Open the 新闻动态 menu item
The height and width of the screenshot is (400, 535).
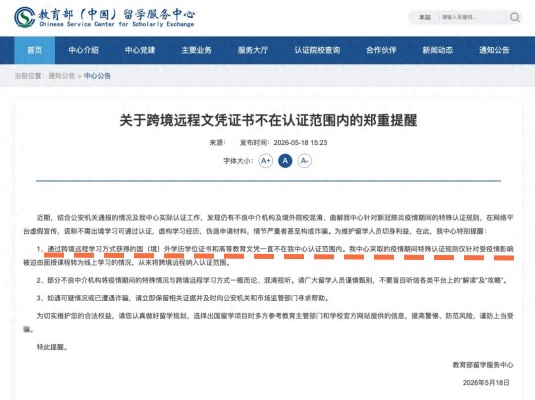438,50
